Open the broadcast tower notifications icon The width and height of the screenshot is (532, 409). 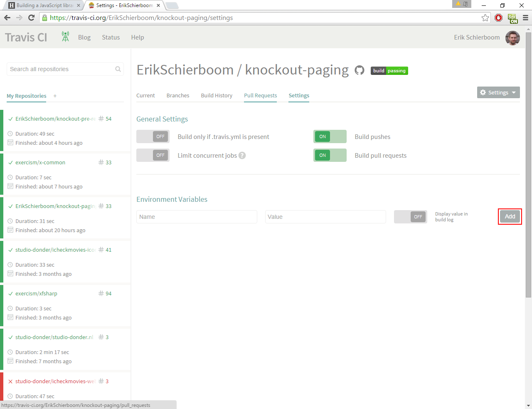point(65,37)
